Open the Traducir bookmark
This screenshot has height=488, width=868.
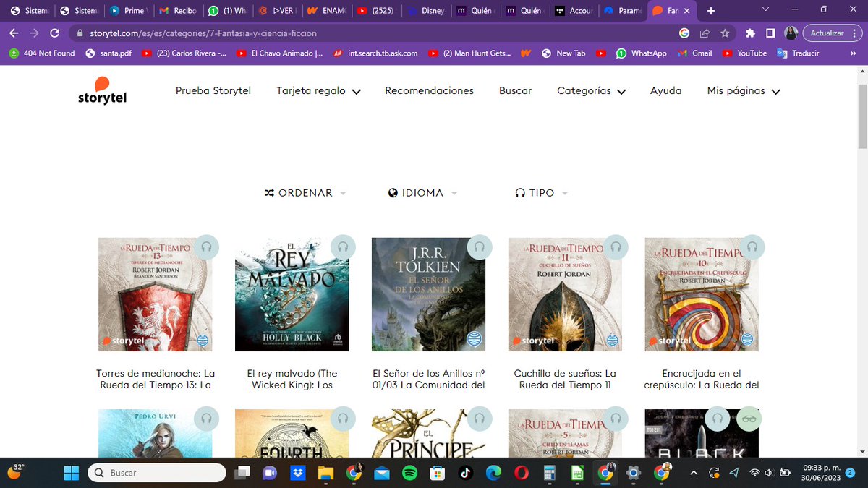(798, 53)
